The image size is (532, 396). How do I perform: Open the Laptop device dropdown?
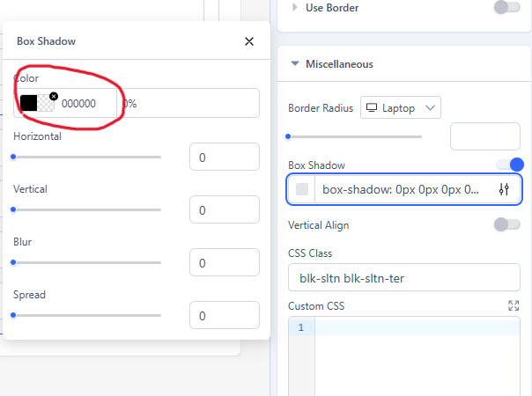(x=401, y=108)
